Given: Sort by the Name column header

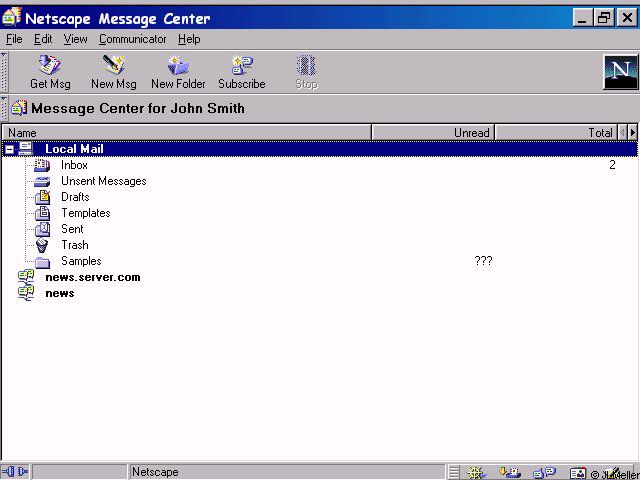Looking at the screenshot, I should (x=187, y=133).
